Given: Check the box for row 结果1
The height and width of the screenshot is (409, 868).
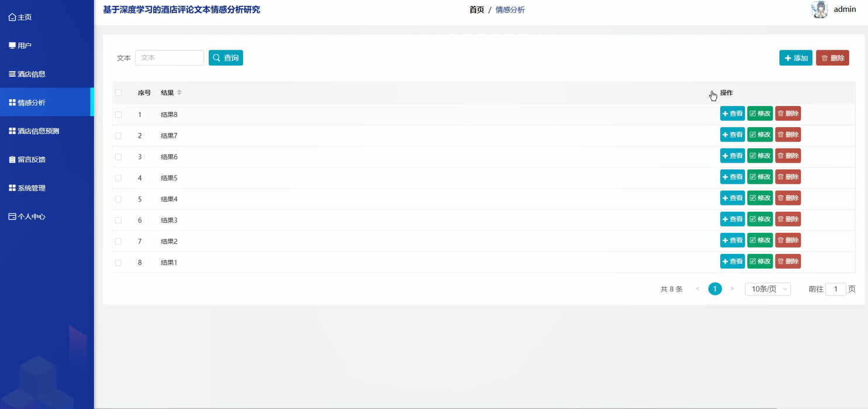Looking at the screenshot, I should coord(118,262).
